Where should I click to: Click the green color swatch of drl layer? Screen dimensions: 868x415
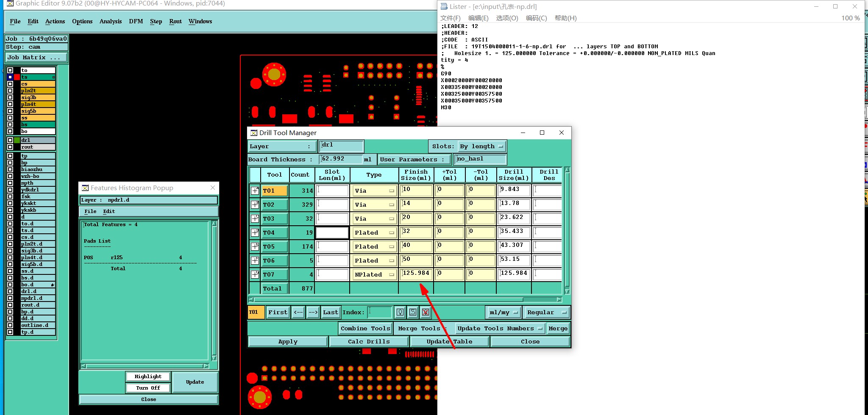(x=17, y=140)
